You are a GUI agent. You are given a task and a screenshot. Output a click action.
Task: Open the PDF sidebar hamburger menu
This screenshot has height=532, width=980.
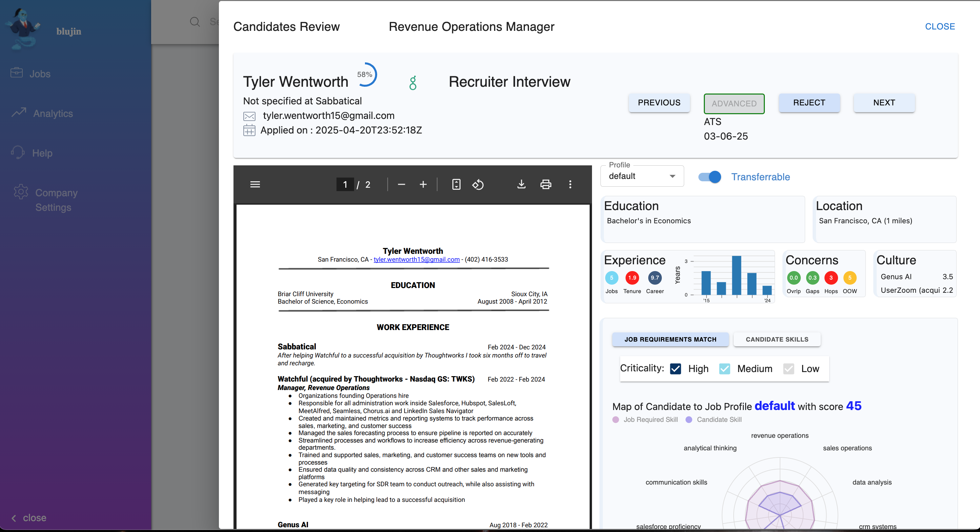tap(255, 185)
